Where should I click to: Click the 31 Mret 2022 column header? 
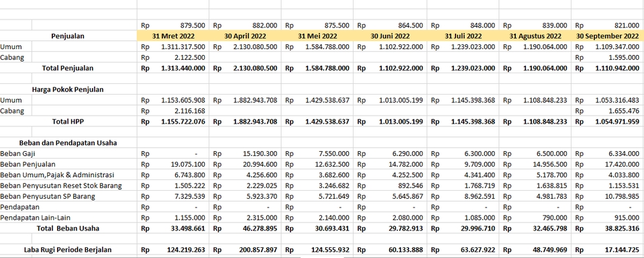[x=173, y=36]
